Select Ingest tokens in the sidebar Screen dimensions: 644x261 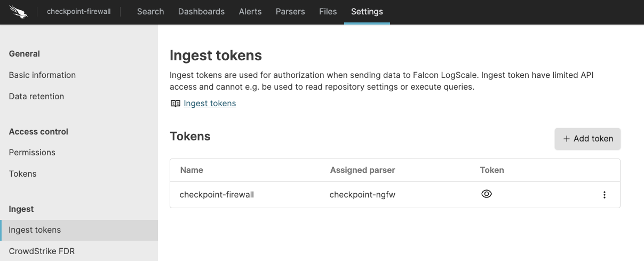pos(35,230)
